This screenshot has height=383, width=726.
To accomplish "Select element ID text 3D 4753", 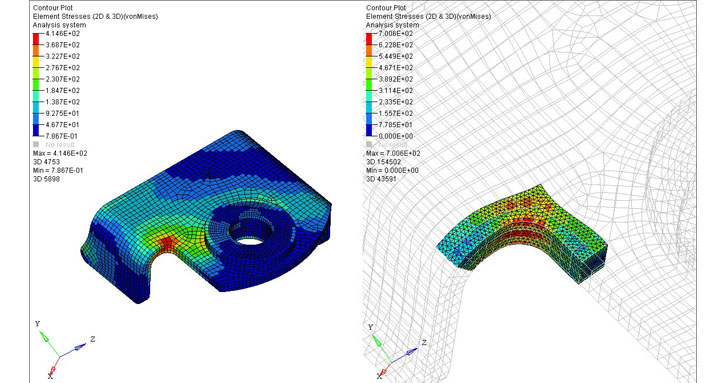I will [46, 162].
